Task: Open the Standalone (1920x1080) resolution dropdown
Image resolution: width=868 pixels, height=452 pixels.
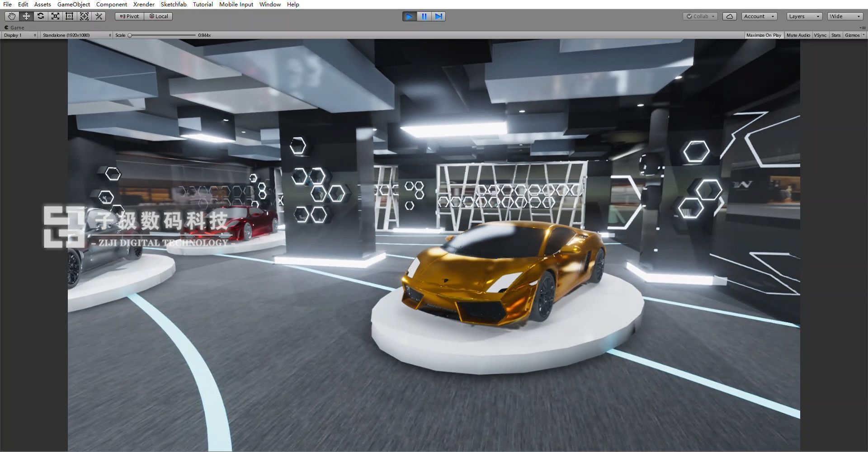Action: [x=76, y=35]
